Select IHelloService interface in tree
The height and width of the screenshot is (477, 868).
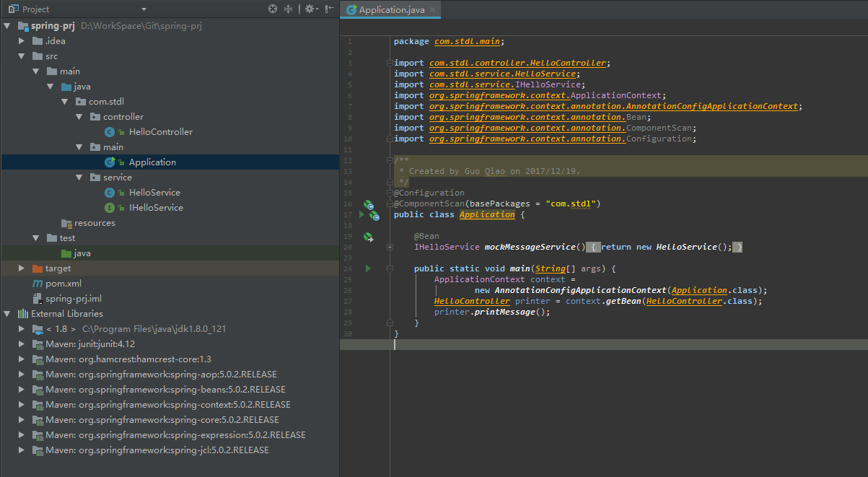(156, 208)
